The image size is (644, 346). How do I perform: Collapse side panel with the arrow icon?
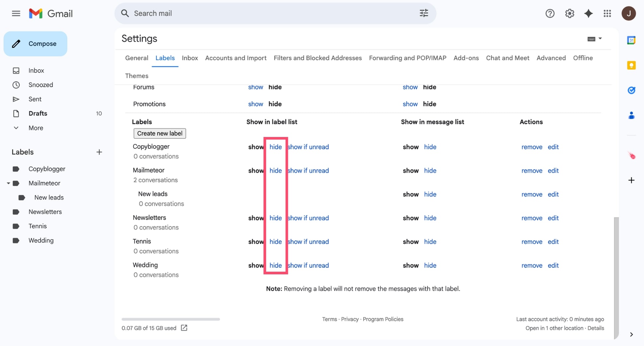631,334
